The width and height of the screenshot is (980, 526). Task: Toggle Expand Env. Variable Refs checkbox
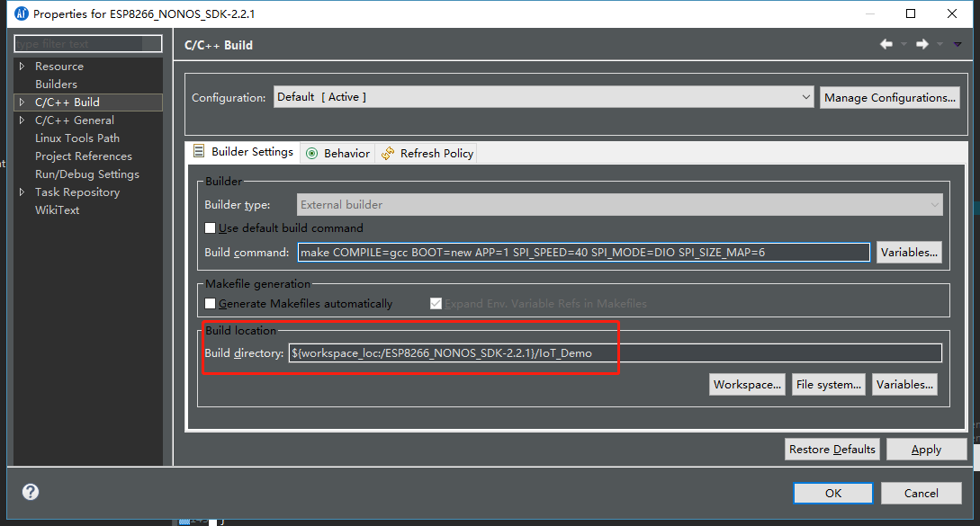(x=436, y=304)
